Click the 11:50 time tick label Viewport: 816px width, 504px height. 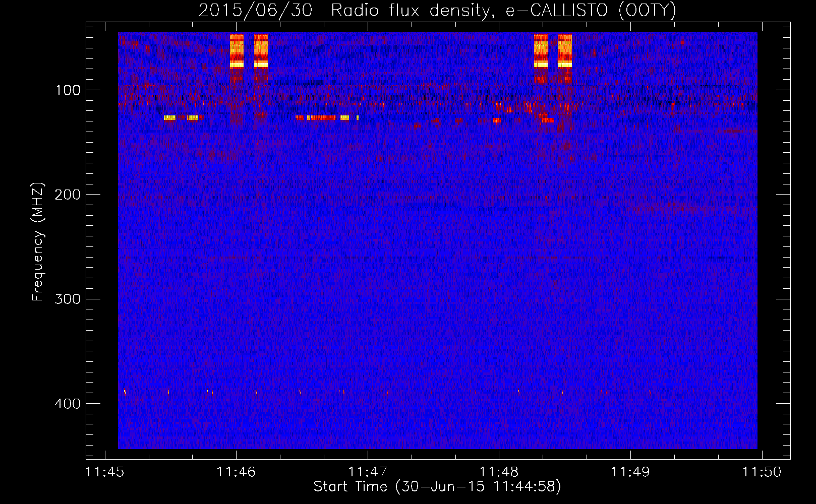pyautogui.click(x=762, y=472)
